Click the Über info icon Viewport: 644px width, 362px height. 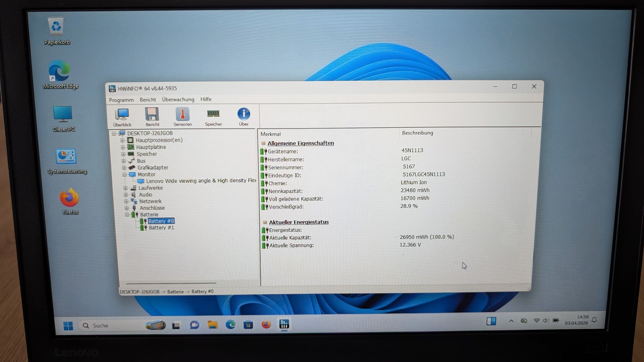point(244,117)
